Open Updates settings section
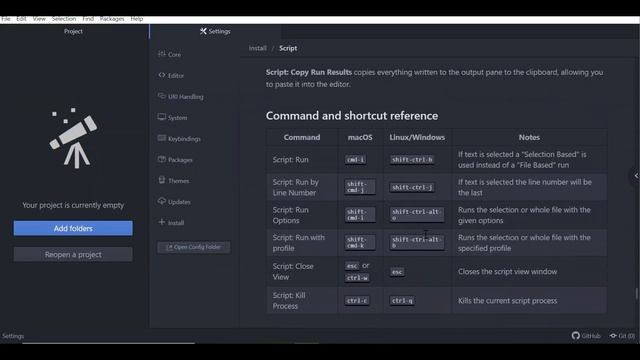This screenshot has width=640, height=360. (174, 202)
